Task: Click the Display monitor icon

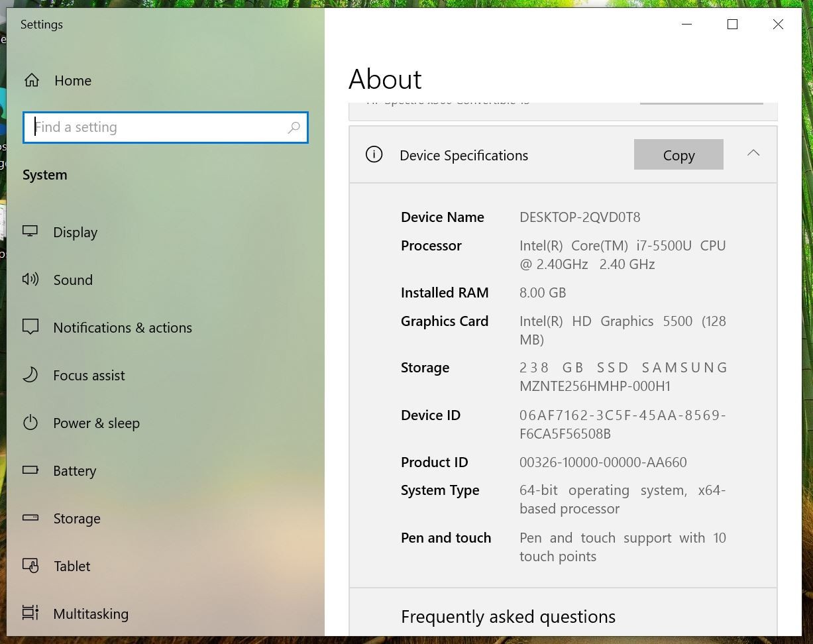Action: [x=30, y=231]
